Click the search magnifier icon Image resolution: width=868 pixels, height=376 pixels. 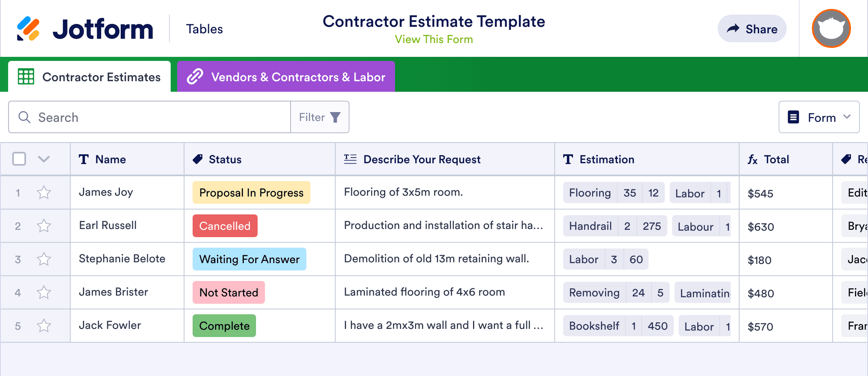coord(24,117)
